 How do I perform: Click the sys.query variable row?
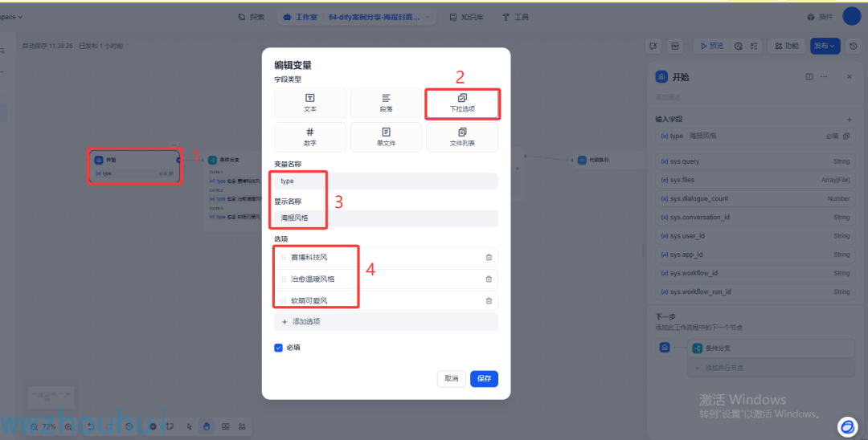click(x=755, y=161)
